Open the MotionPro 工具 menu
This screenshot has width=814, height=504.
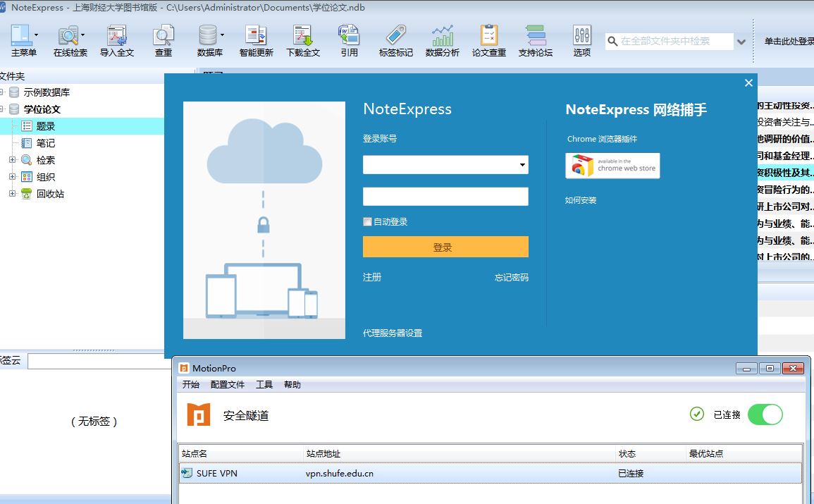264,385
